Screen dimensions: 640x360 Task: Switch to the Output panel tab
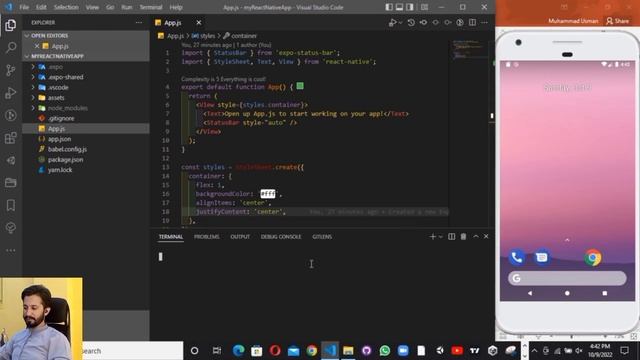(x=240, y=237)
